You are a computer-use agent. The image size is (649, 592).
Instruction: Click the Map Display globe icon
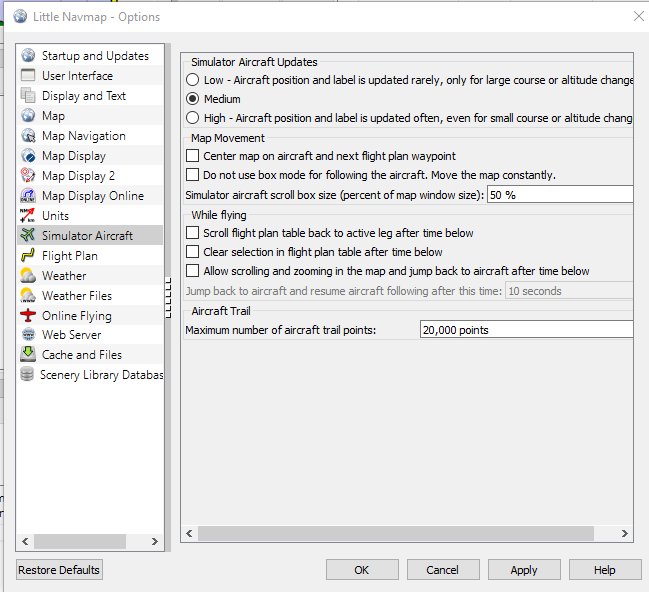coord(28,155)
